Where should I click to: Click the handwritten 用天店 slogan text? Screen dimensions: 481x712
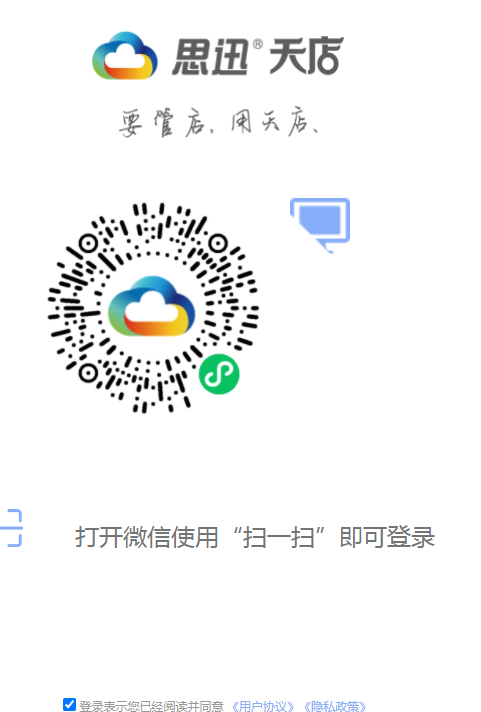pos(274,121)
